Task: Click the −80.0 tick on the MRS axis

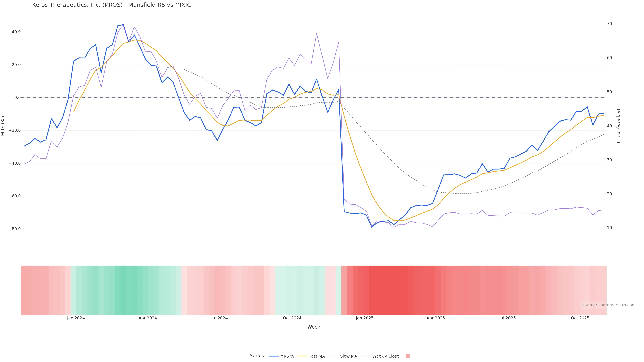Action: pyautogui.click(x=14, y=229)
